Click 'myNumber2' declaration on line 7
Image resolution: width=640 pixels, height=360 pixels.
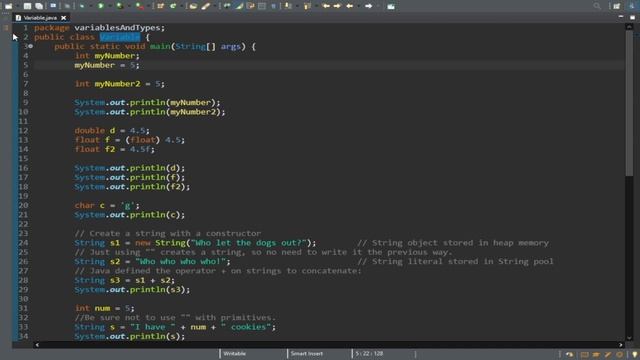point(117,84)
